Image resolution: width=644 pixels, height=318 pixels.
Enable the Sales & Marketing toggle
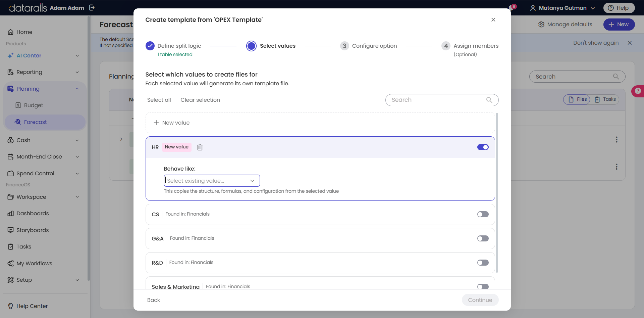pos(483,286)
